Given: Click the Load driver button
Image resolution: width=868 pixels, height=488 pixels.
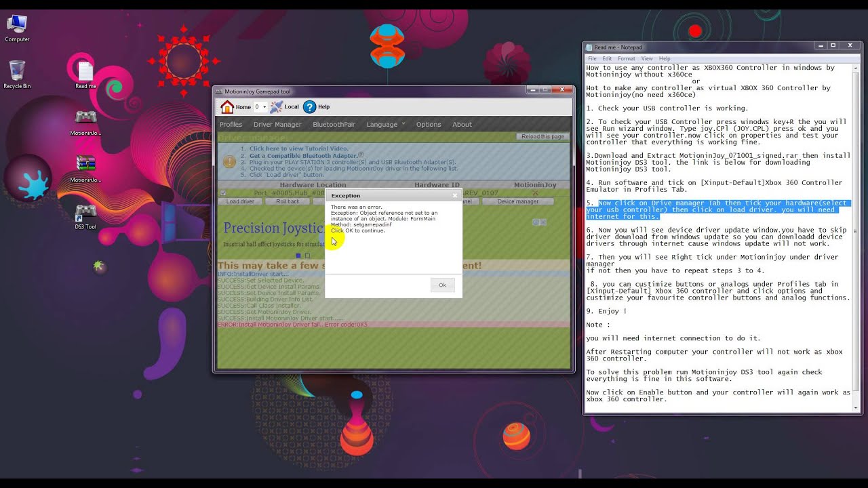Looking at the screenshot, I should (240, 201).
